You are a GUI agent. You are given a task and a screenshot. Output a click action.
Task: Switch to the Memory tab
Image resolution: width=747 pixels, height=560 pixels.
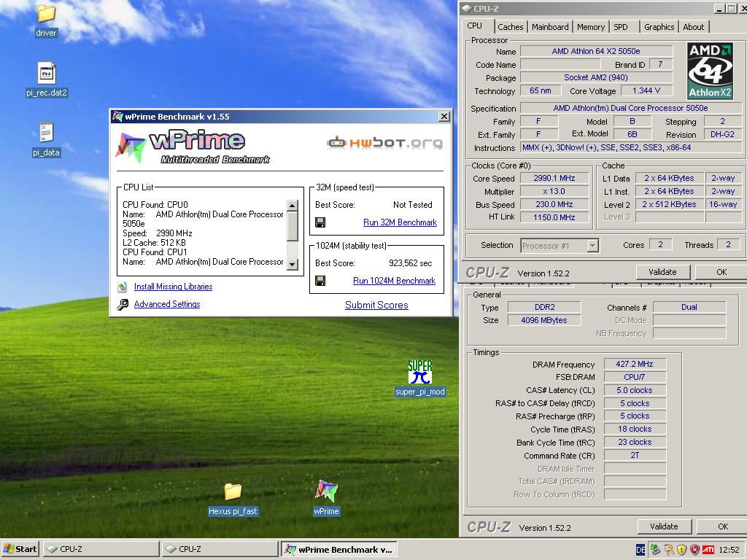coord(591,27)
